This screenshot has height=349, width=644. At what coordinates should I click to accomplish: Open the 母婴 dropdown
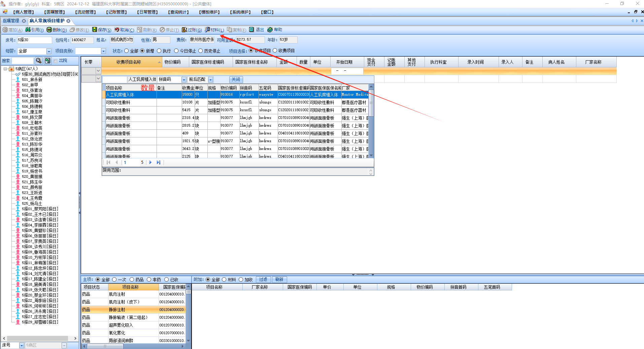tap(49, 51)
